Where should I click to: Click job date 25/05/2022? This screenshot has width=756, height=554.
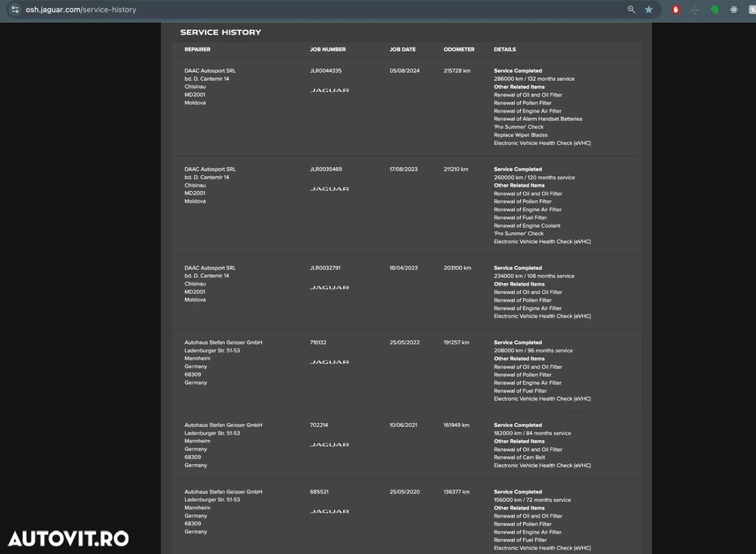coord(404,342)
